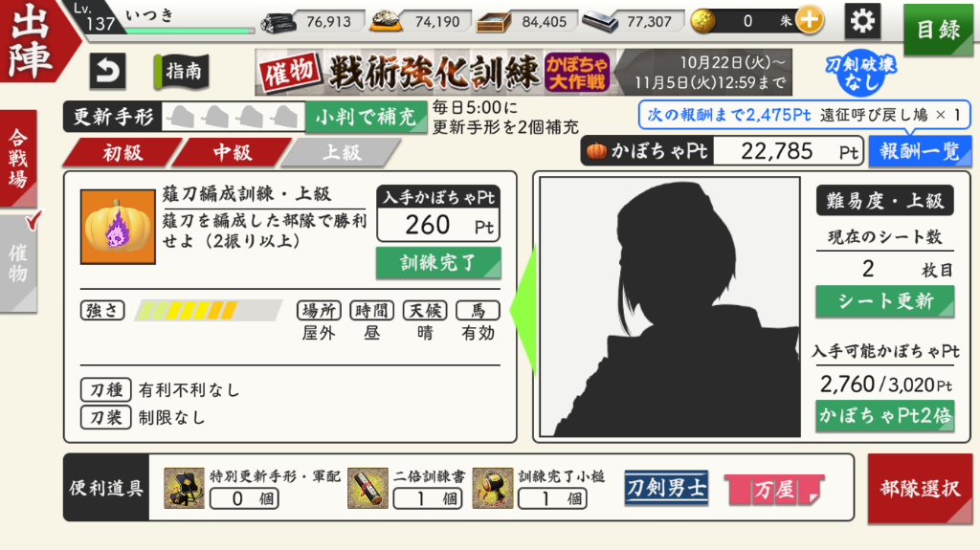Click the charcoal resource icon
The image size is (980, 550).
(278, 23)
